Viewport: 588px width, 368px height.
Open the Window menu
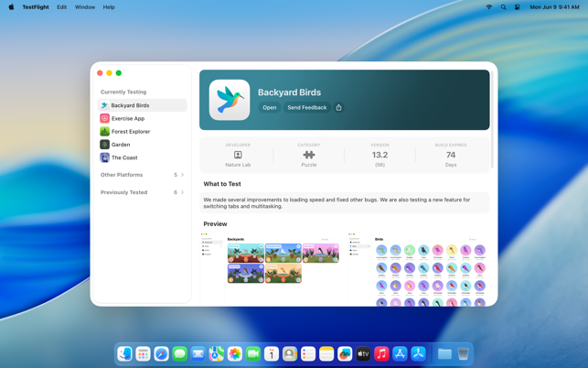click(85, 6)
